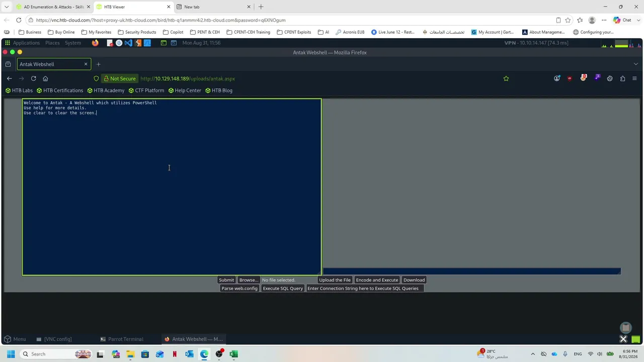The image size is (644, 362).
Task: Select the Antak Webshell Firefox tab
Action: click(53, 64)
